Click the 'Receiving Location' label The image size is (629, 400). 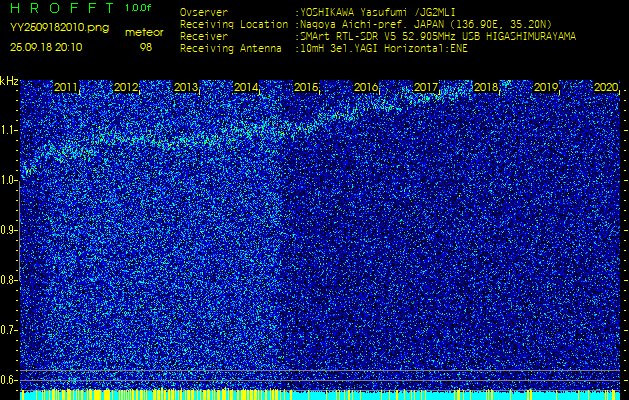point(234,24)
